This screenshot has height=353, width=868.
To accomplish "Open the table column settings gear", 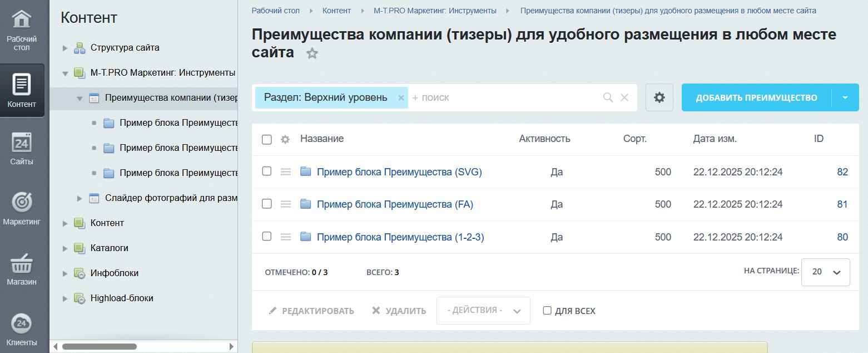I will tap(285, 139).
